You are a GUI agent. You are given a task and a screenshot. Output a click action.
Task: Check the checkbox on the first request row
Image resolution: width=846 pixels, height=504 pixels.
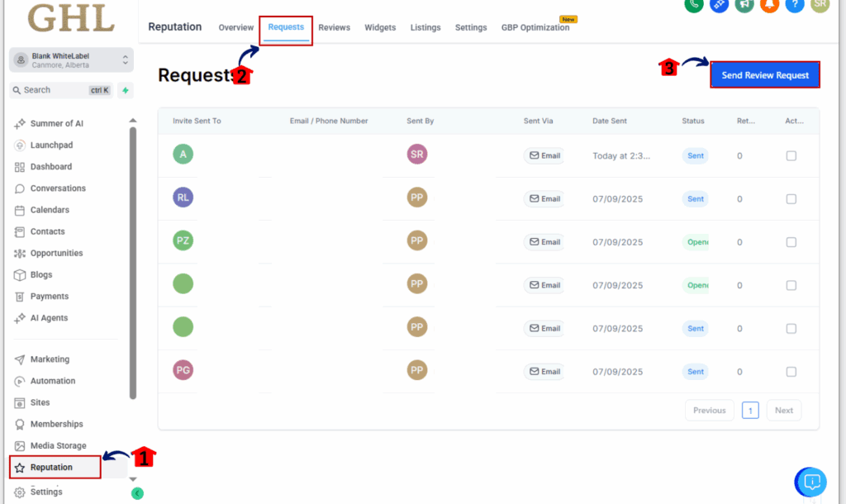791,155
